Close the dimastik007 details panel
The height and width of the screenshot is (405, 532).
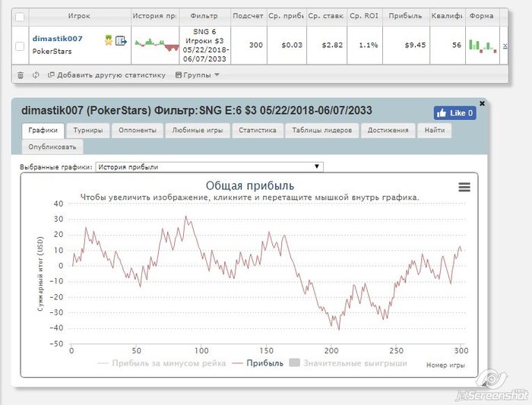[482, 103]
